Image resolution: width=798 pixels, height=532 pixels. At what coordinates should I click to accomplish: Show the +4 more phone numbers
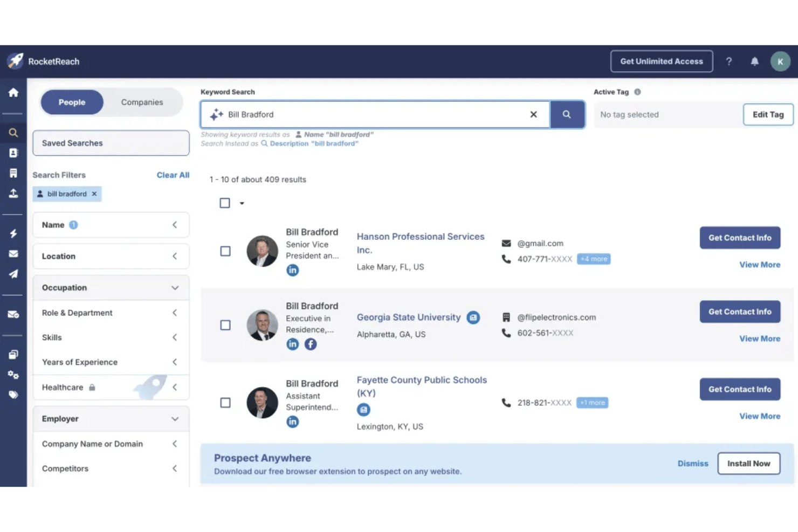[x=594, y=259]
